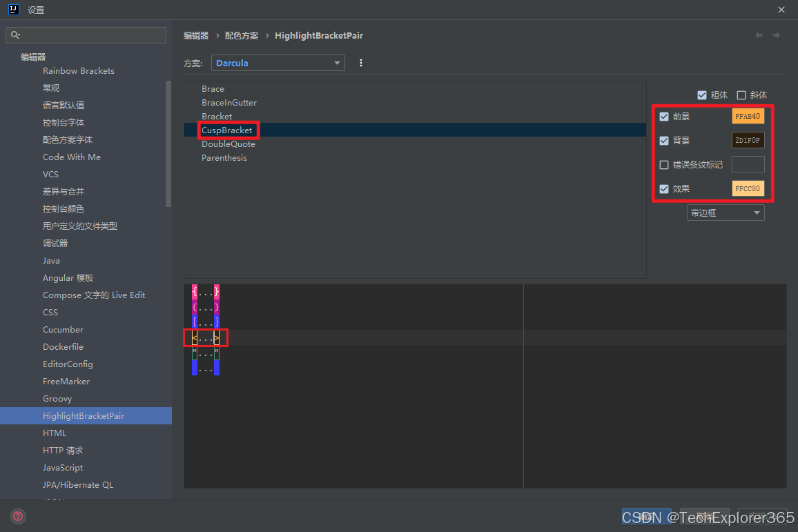The image size is (798, 532).
Task: Open Groovy color settings
Action: [x=57, y=399]
